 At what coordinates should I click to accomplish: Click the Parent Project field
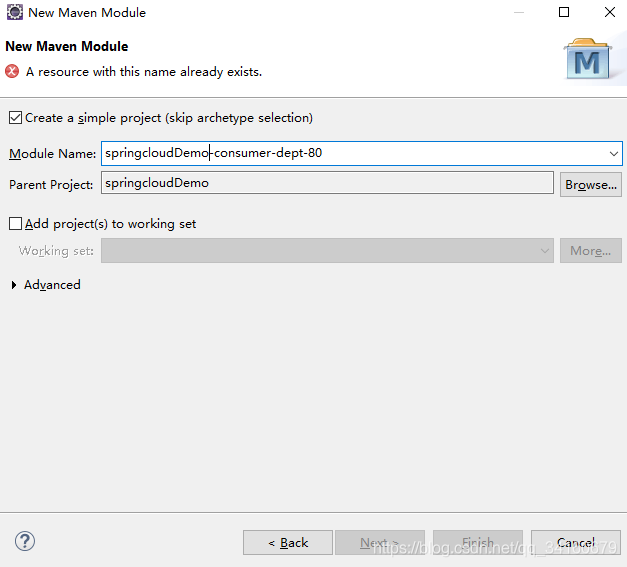(327, 183)
